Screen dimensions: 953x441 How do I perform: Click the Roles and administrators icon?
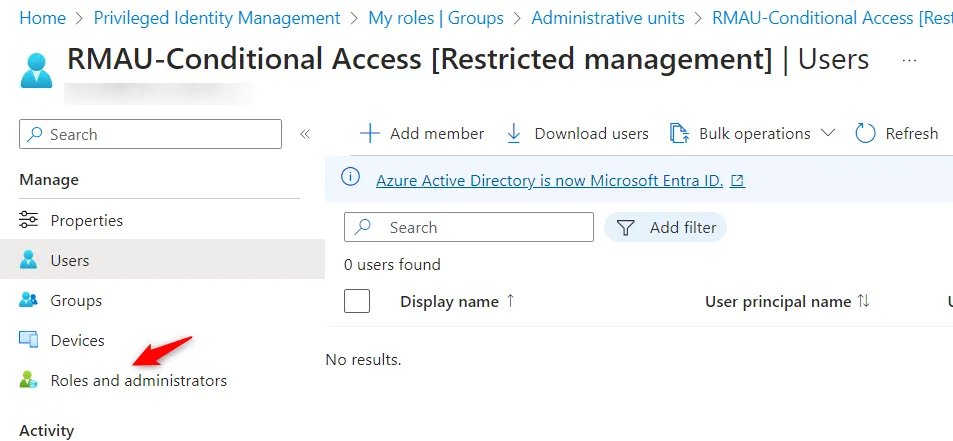[x=29, y=381]
